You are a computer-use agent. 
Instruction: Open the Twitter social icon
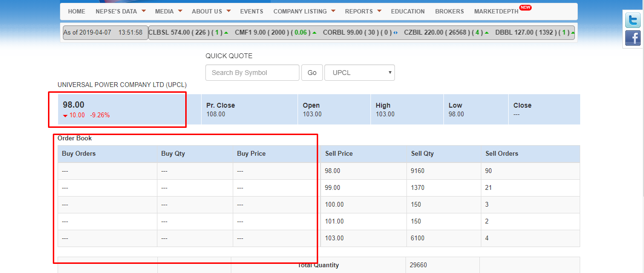click(632, 21)
